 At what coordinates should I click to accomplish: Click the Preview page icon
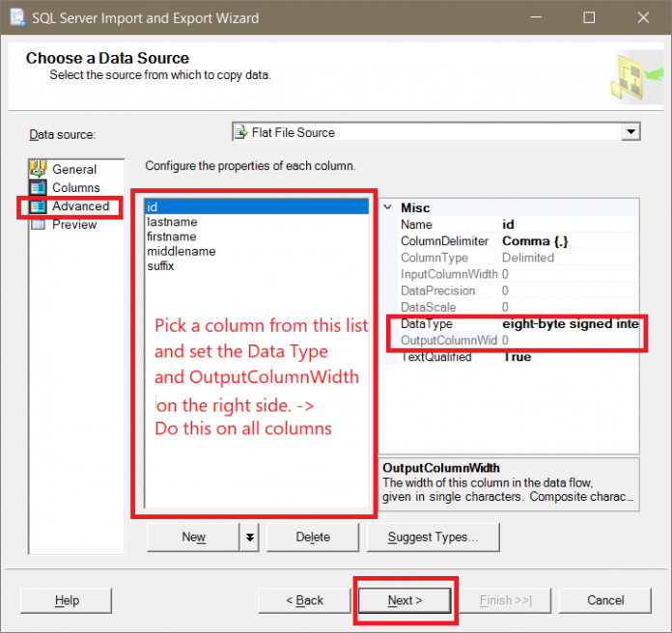(x=39, y=224)
